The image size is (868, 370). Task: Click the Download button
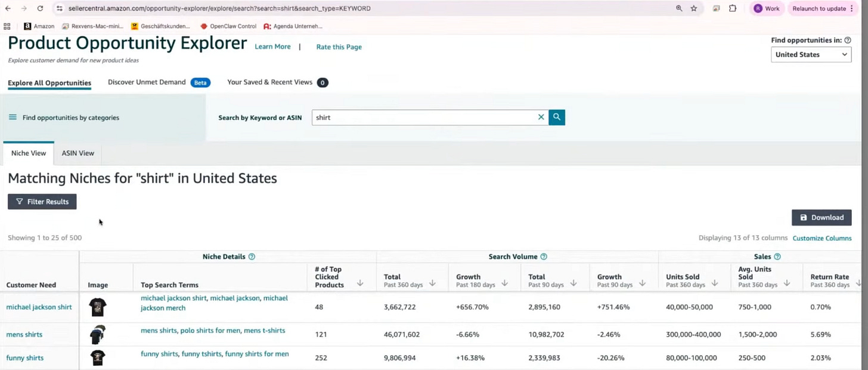pos(821,217)
